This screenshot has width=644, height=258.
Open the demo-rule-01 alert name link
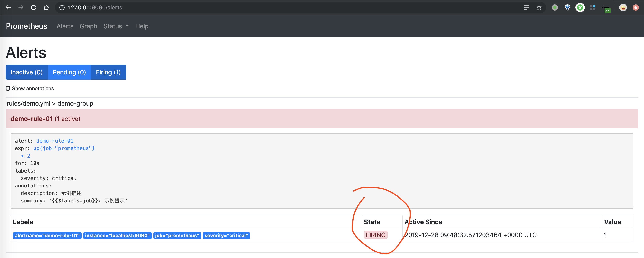click(x=55, y=141)
